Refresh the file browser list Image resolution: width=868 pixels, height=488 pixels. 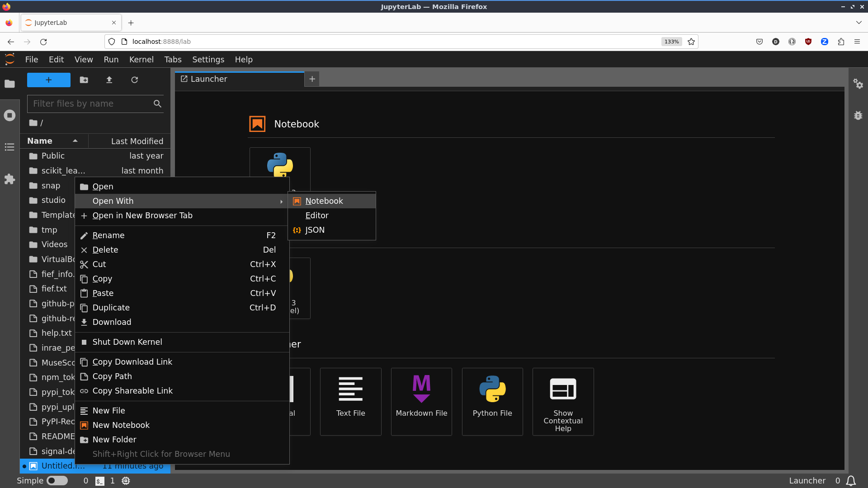134,80
